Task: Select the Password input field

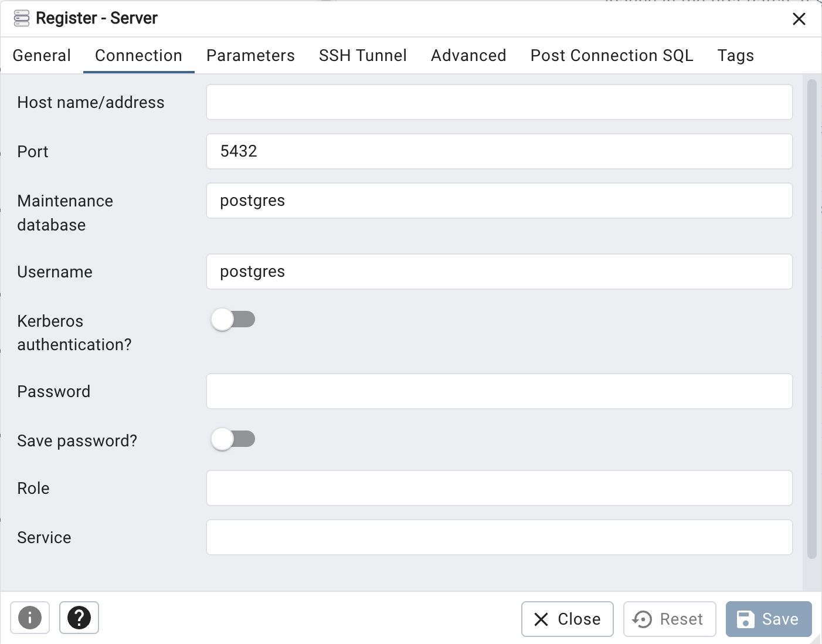Action: coord(499,391)
